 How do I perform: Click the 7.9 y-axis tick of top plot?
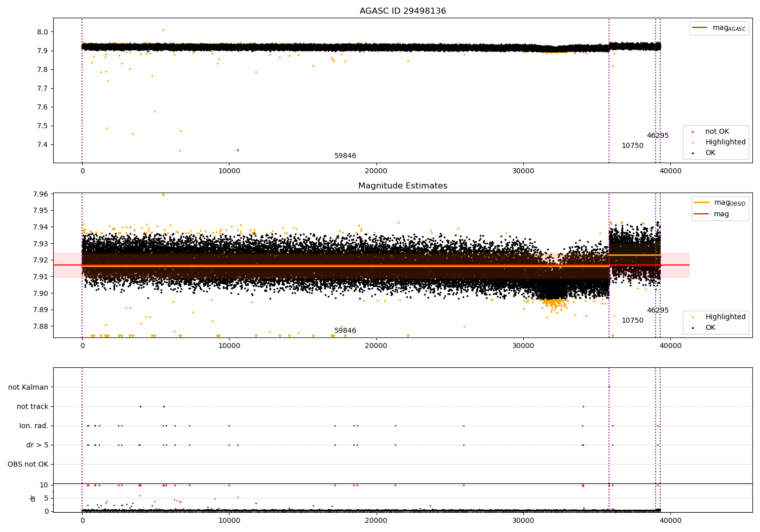tap(43, 51)
